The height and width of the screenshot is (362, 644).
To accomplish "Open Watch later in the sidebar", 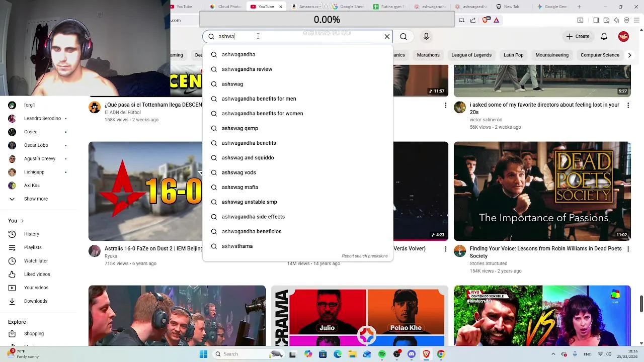I will click(36, 261).
